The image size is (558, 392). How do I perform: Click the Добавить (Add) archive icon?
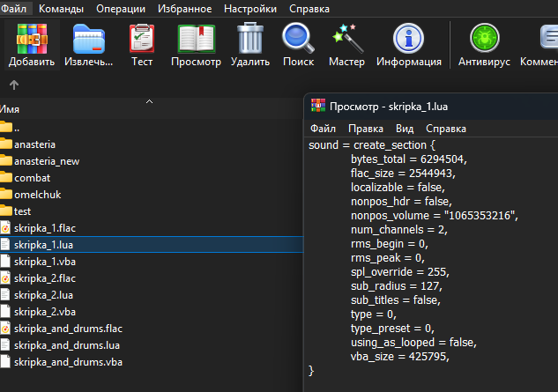tap(32, 39)
